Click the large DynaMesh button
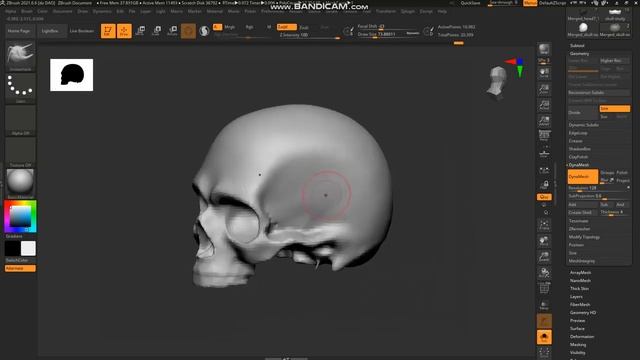This screenshot has height=360, width=640. point(583,177)
